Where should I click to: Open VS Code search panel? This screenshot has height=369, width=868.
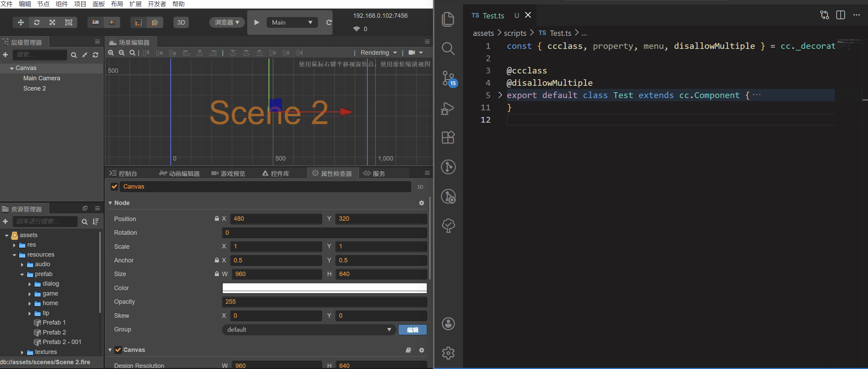(448, 49)
